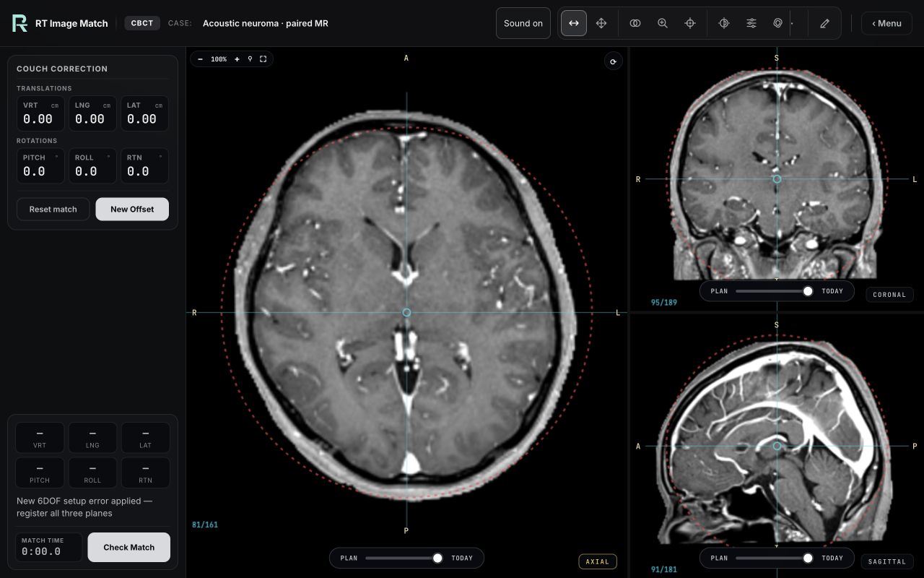
Task: Click the LNG translation value field
Action: click(92, 113)
